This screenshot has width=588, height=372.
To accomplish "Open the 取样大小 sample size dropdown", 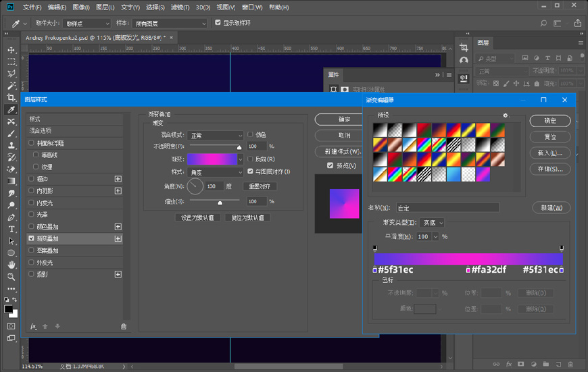I will (x=87, y=23).
